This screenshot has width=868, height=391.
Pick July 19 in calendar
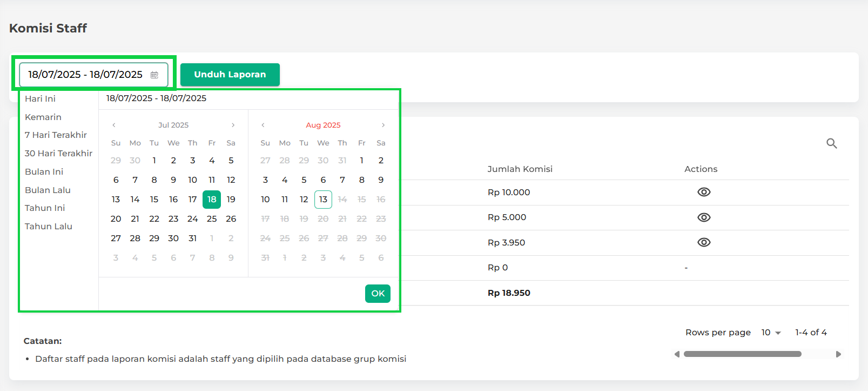(231, 200)
